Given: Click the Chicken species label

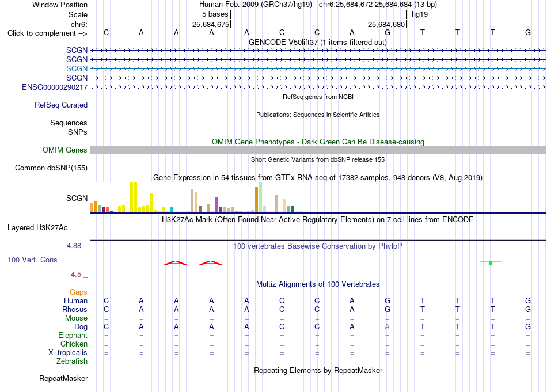Looking at the screenshot, I should [74, 344].
